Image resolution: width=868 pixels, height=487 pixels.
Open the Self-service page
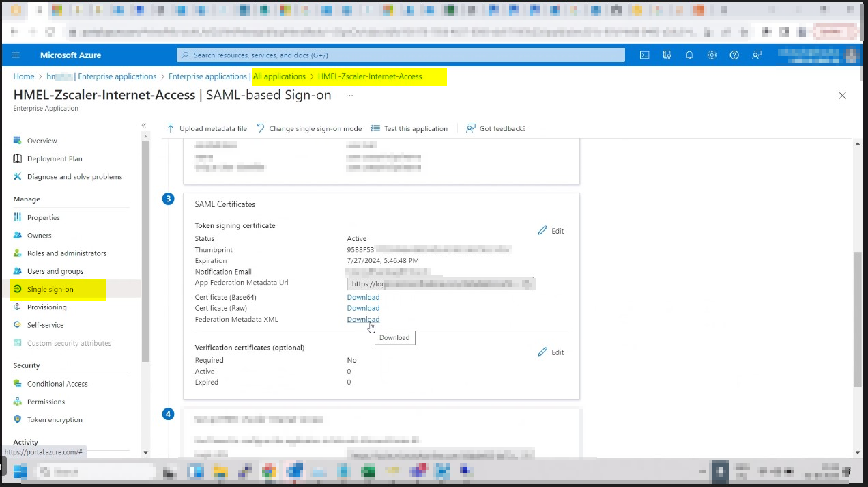click(x=45, y=325)
